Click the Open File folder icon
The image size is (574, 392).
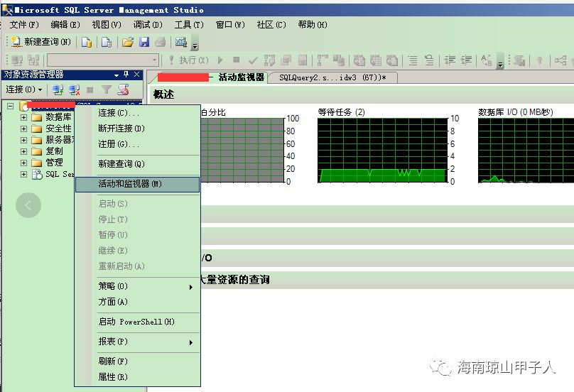[128, 42]
